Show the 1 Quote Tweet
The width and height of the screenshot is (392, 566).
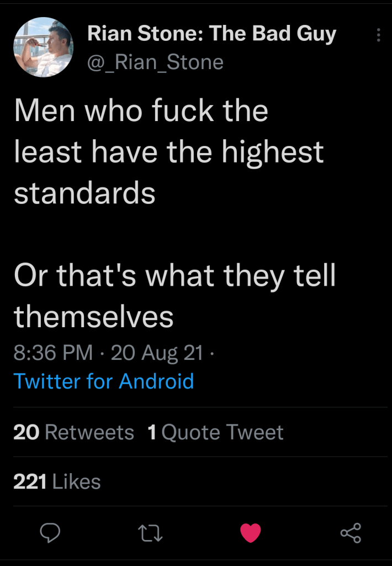216,432
